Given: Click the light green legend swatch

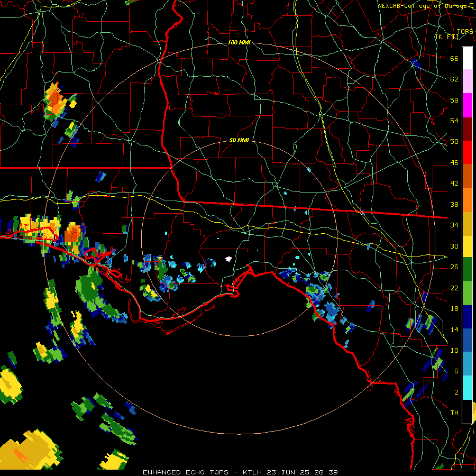Looking at the screenshot, I should [x=467, y=292].
